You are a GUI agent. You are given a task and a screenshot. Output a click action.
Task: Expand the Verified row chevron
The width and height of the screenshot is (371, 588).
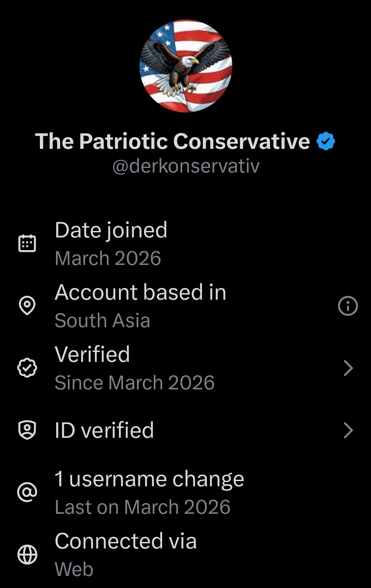click(x=348, y=368)
